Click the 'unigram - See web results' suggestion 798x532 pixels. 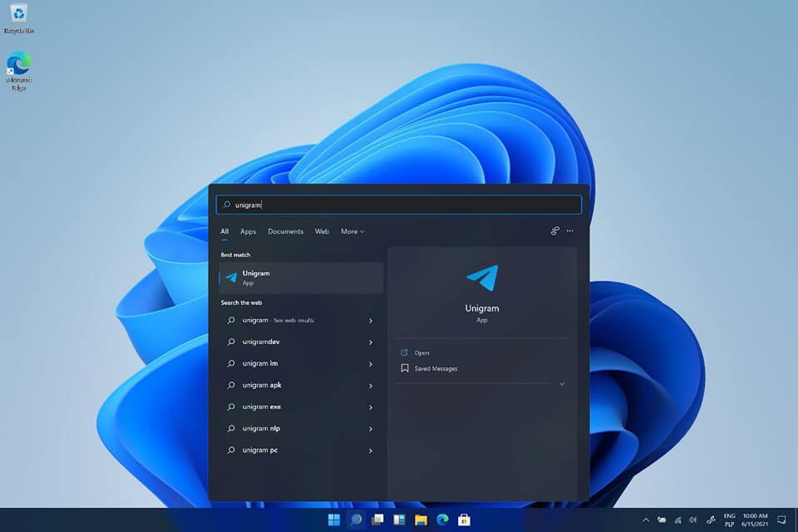(301, 320)
